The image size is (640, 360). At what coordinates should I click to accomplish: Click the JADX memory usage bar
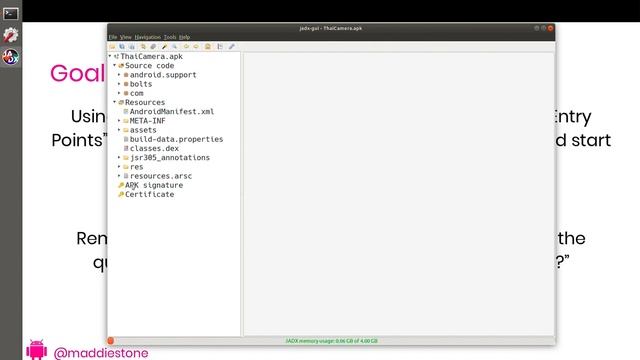(x=331, y=341)
